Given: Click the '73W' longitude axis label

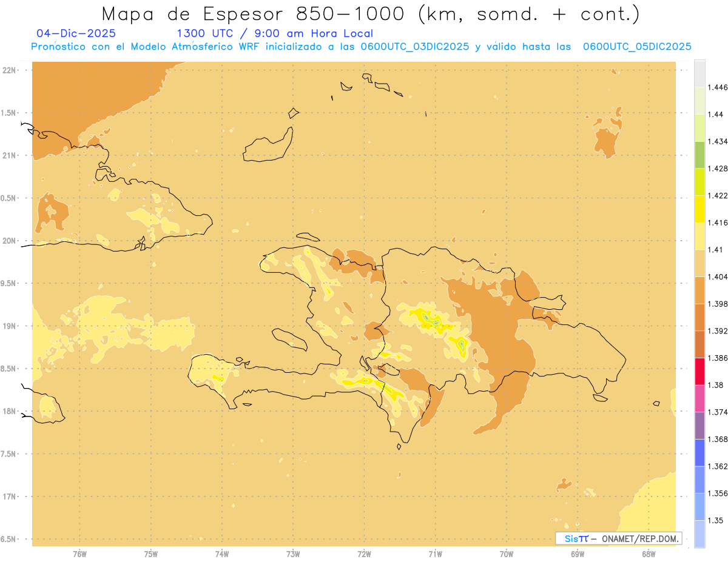Looking at the screenshot, I should (293, 554).
